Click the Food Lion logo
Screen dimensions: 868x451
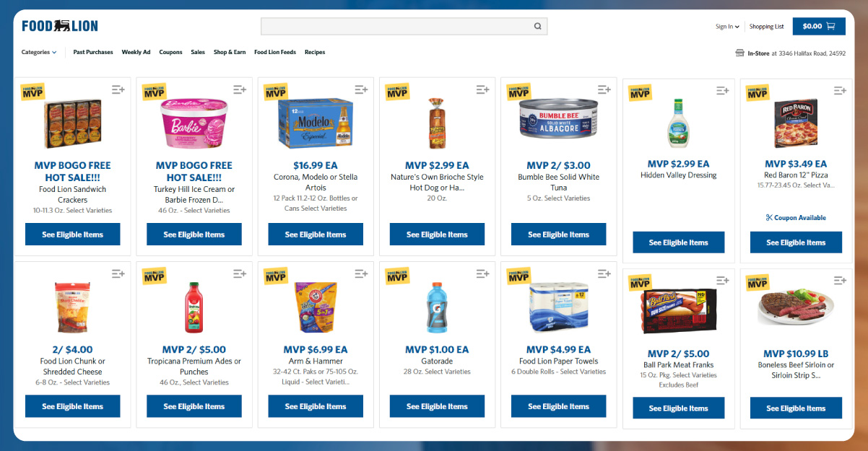click(60, 26)
